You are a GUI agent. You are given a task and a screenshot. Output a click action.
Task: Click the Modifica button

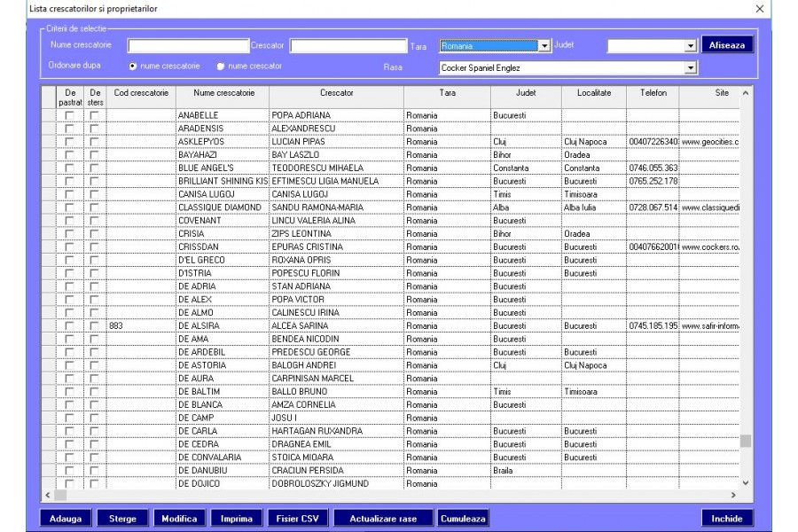[x=180, y=518]
